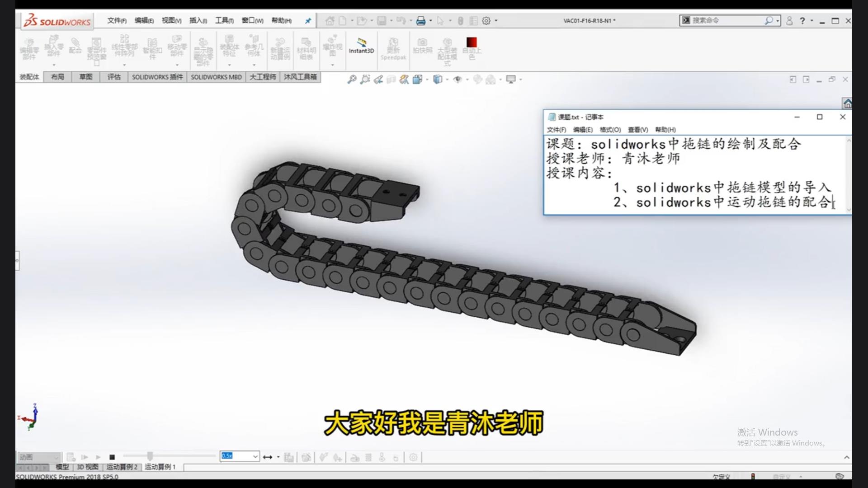
Task: Open the 格式(O) menu in Notepad
Action: click(x=610, y=130)
